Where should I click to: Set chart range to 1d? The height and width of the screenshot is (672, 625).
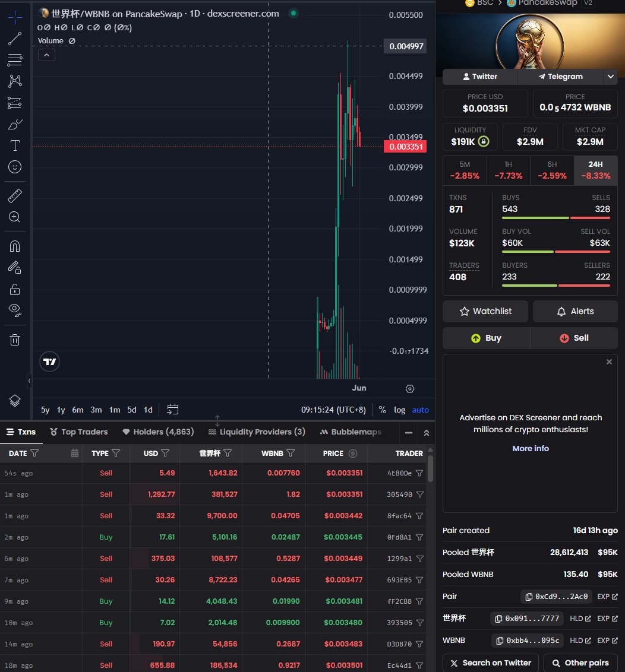click(x=148, y=410)
